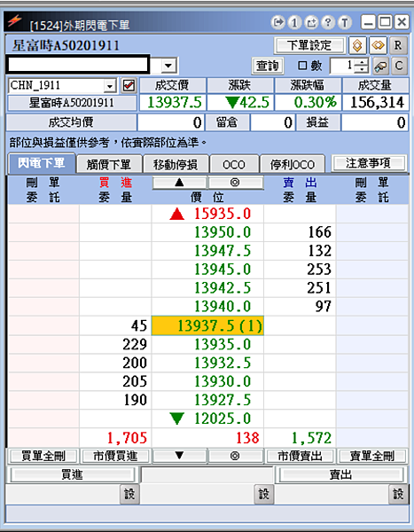Click total sell volume 1,572

tap(300, 438)
